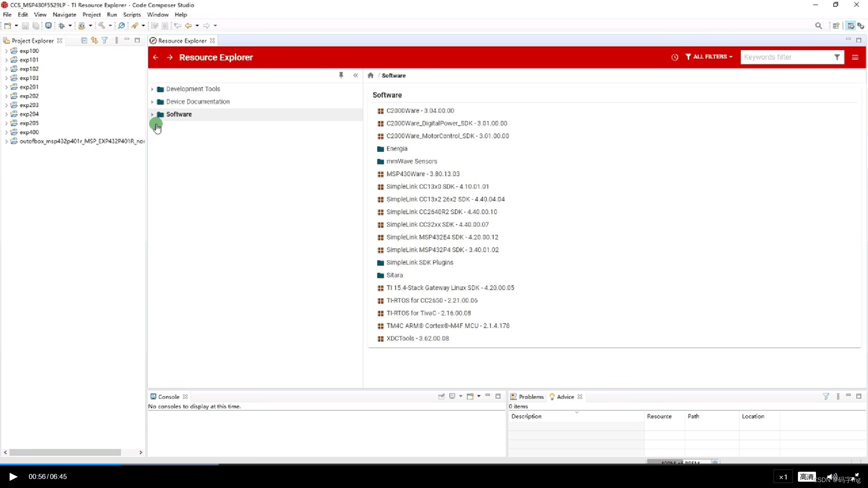The image size is (868, 488).
Task: Click the video progress bar
Action: pos(434,464)
